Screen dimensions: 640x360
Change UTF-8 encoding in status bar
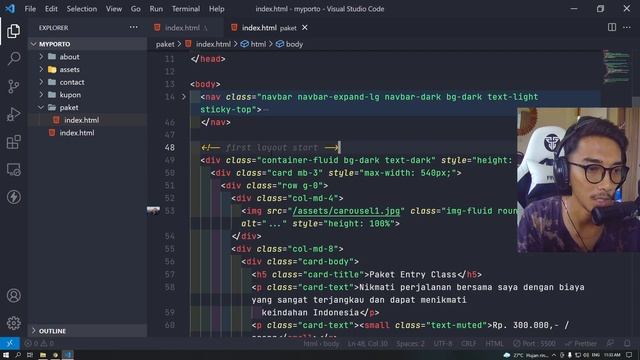coord(443,344)
